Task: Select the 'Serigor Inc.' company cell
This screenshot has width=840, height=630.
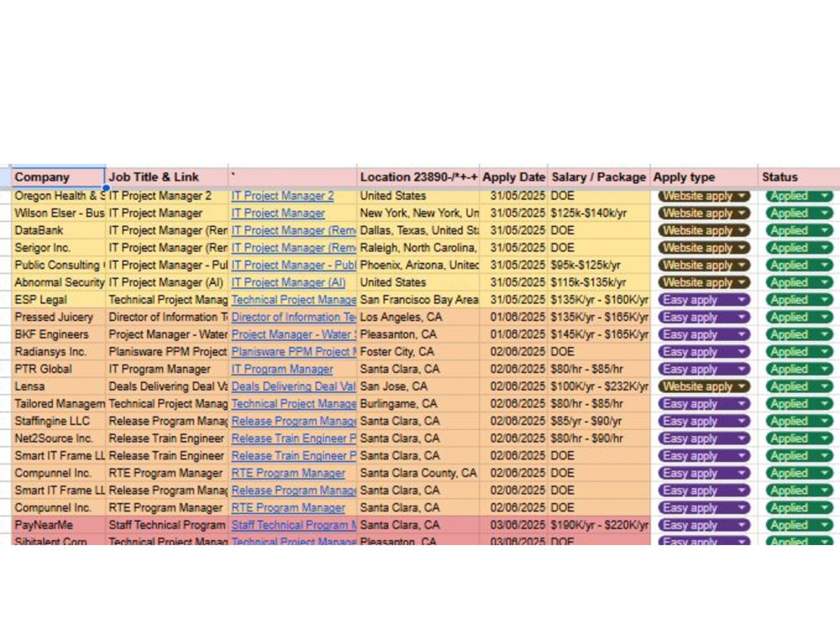Action: 59,248
